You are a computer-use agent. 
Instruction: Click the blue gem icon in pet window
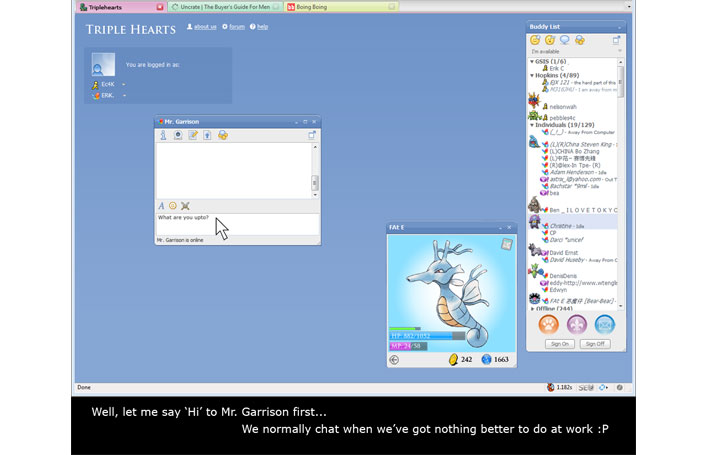coord(486,359)
